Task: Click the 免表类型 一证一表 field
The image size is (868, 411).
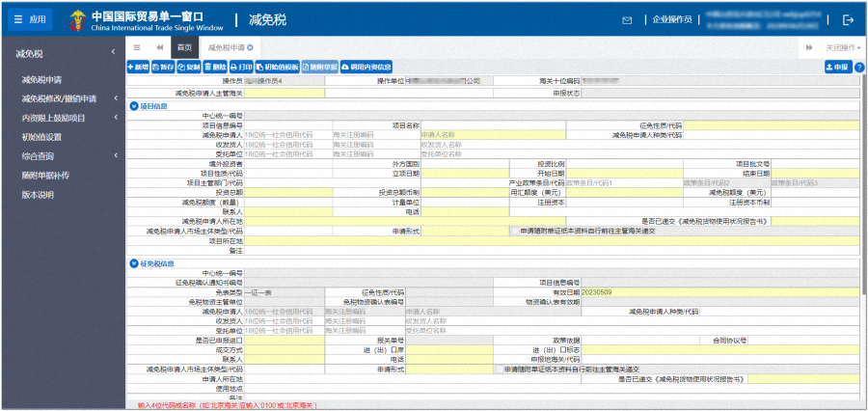Action: click(285, 292)
